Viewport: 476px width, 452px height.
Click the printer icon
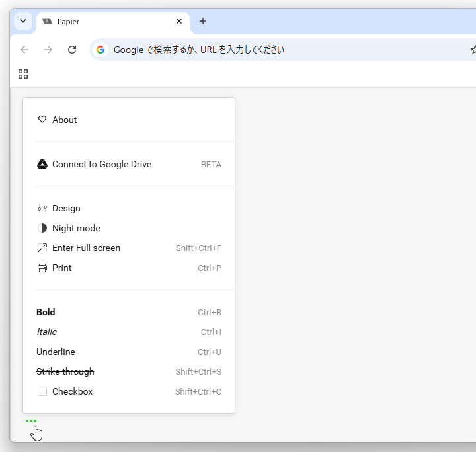(42, 268)
